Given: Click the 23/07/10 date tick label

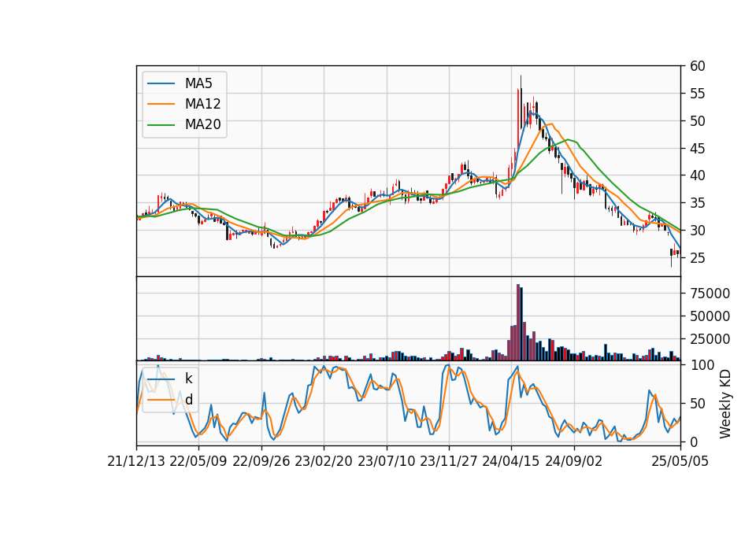Looking at the screenshot, I should (386, 462).
